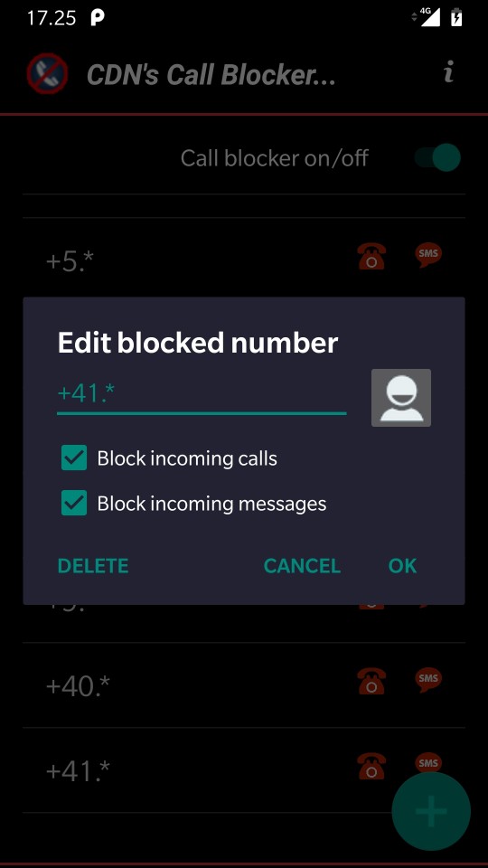Viewport: 488px width, 868px height.
Task: Tap the battery charging status icon
Action: 456,18
